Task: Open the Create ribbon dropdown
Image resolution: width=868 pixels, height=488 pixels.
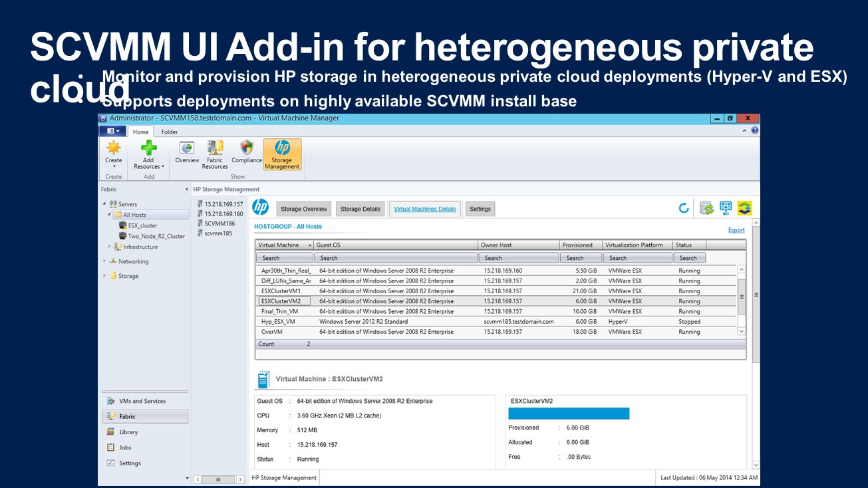Action: 114,155
